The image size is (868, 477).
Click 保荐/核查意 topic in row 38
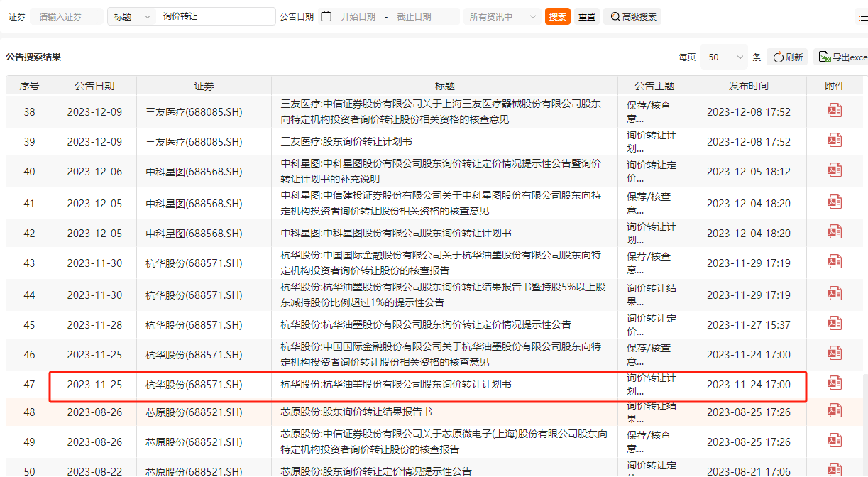tap(649, 111)
